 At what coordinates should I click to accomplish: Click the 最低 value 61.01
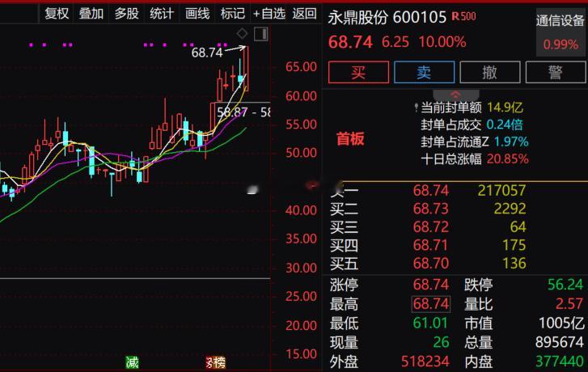point(430,323)
